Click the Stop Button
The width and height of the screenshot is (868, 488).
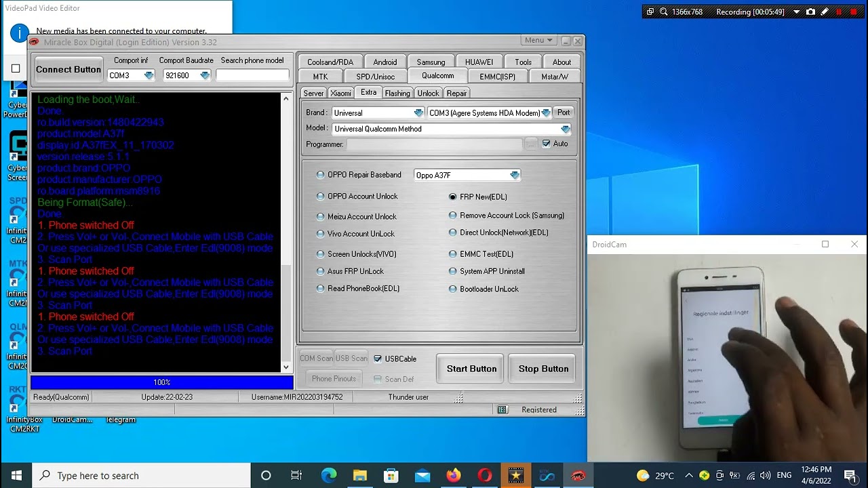543,369
